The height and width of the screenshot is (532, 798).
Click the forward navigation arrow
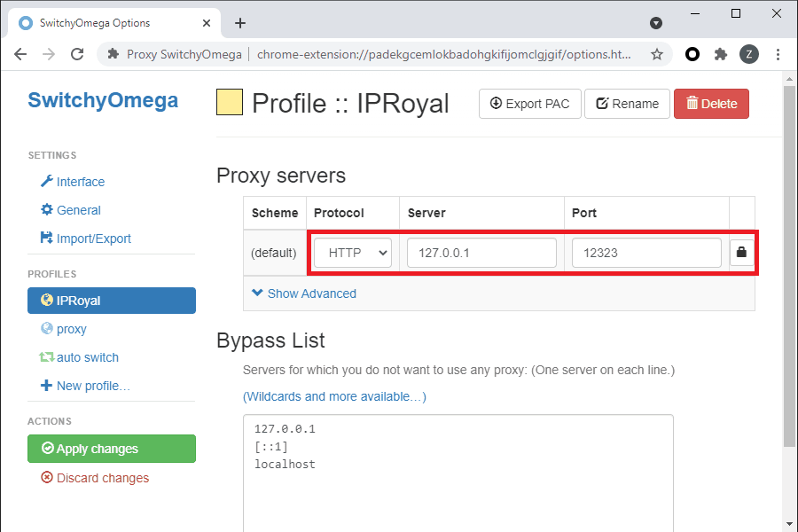(x=49, y=54)
